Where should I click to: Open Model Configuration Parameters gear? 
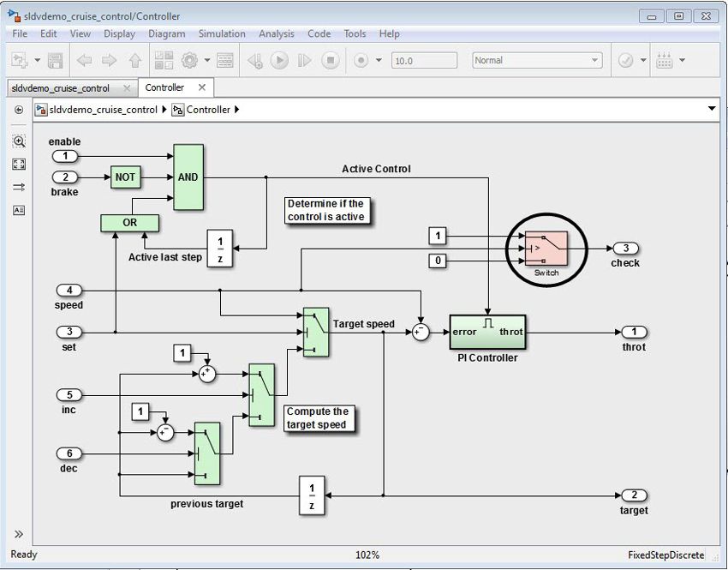point(190,60)
